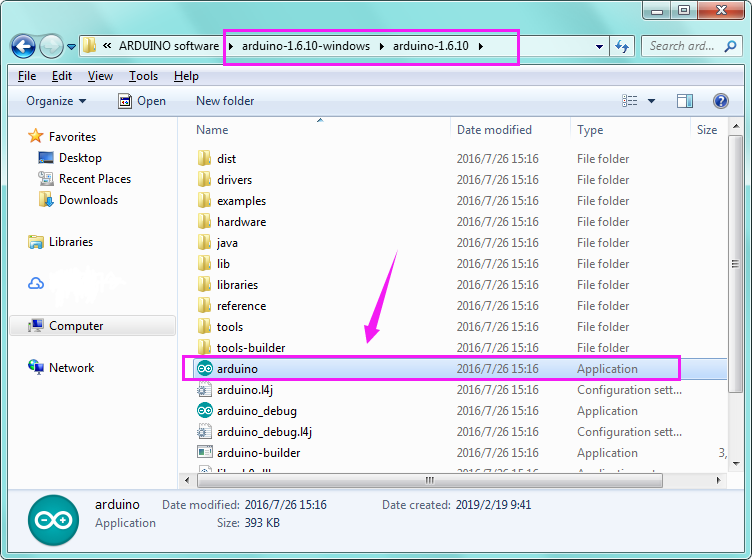The height and width of the screenshot is (560, 752).
Task: Click the hardware folder icon
Action: (204, 222)
